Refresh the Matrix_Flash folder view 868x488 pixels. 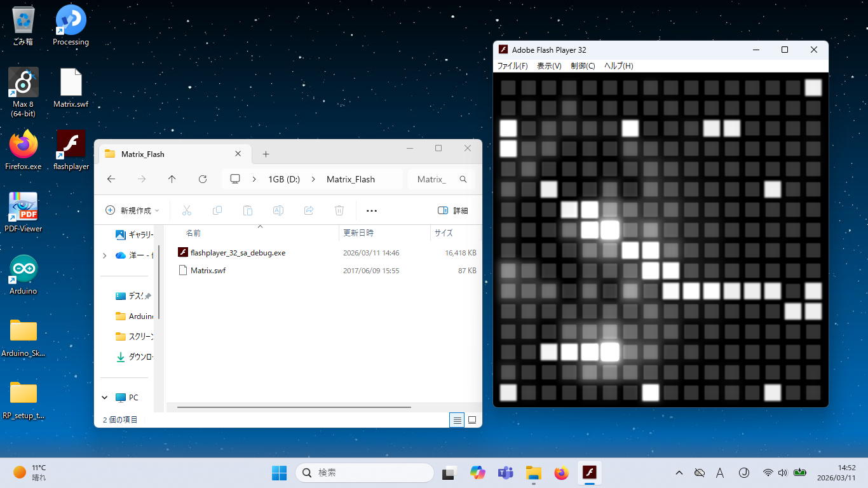[x=203, y=179]
